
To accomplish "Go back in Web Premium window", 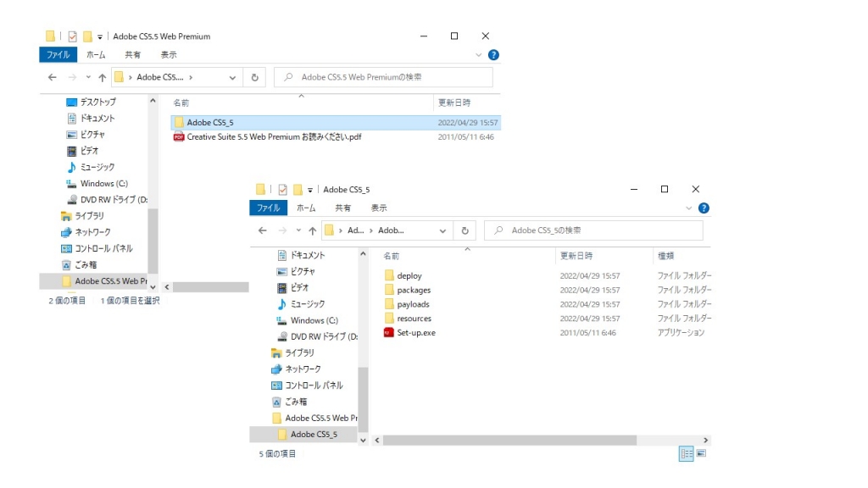I will click(x=52, y=77).
